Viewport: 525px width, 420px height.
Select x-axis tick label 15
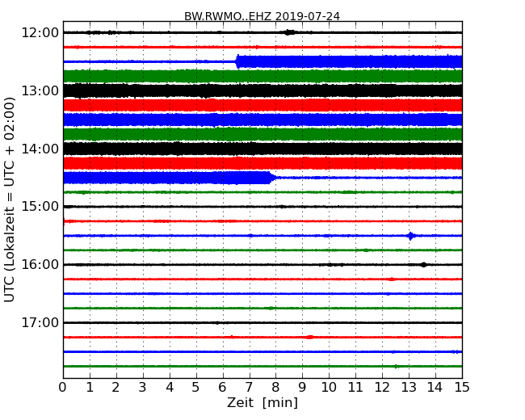click(462, 388)
